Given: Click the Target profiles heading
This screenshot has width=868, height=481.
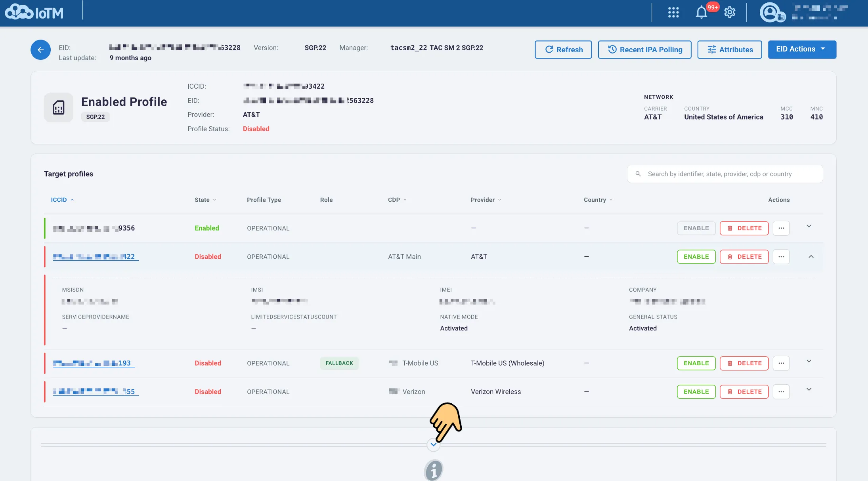Looking at the screenshot, I should (69, 174).
